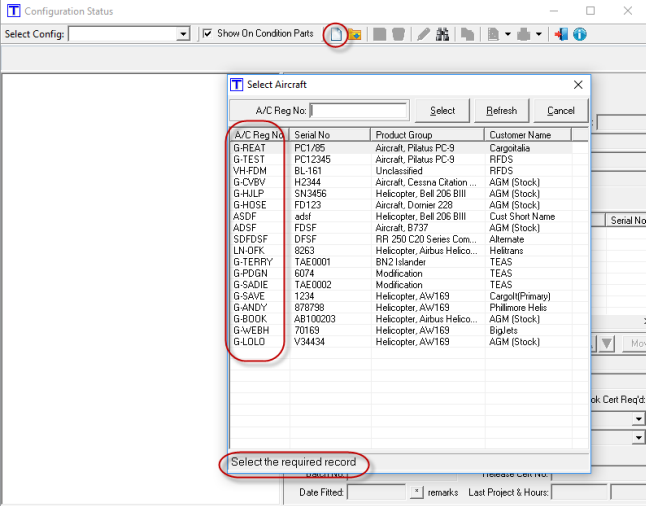Screen dimensions: 646x506
Task: Click the Edit pencil toolbar icon
Action: (423, 34)
